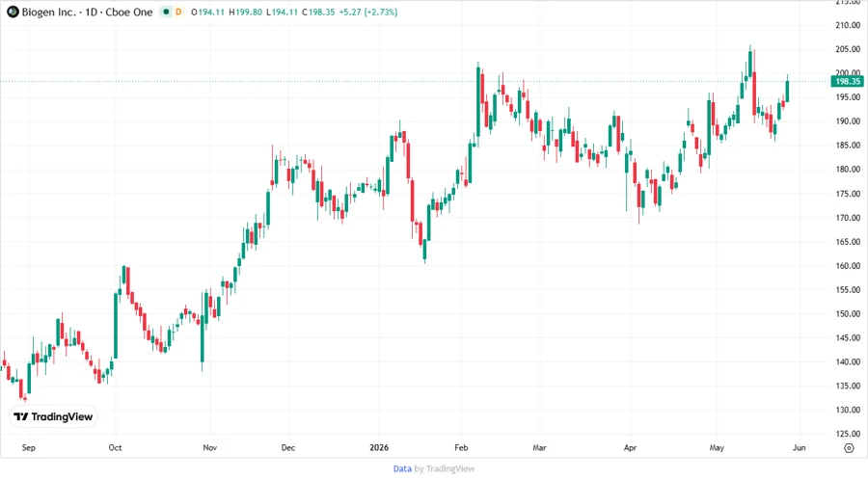Click the 160.00 price axis label
The image size is (868, 480).
click(x=848, y=266)
